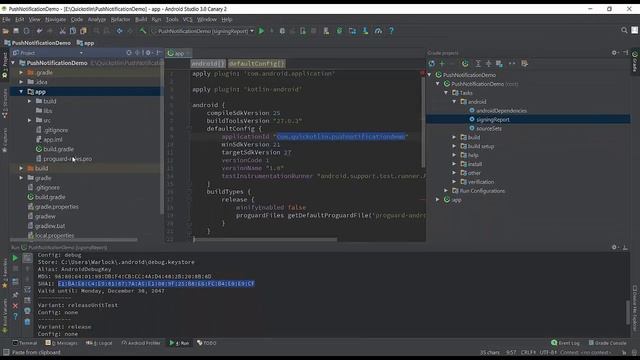The width and height of the screenshot is (640, 360).
Task: Click app breadcrumb in navigation bar
Action: [86, 43]
